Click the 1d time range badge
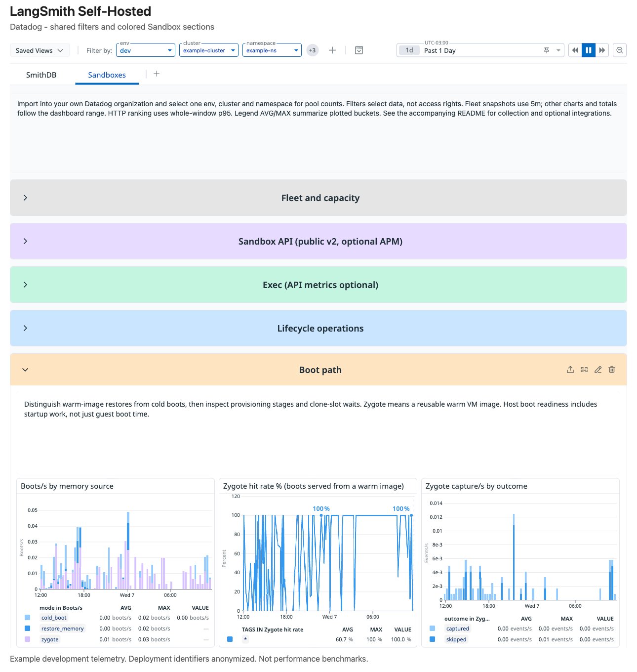637x672 pixels. point(409,50)
